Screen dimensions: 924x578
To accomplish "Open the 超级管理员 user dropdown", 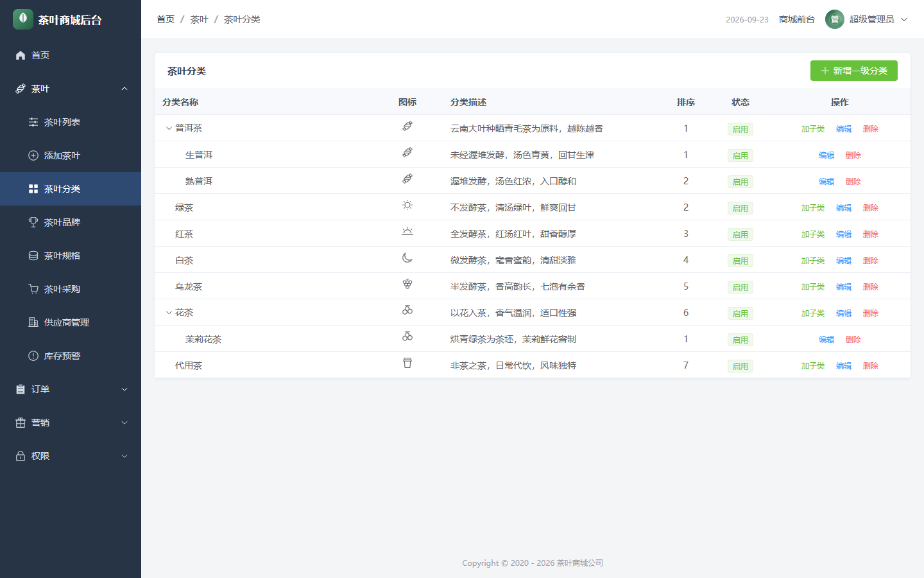I will (867, 19).
